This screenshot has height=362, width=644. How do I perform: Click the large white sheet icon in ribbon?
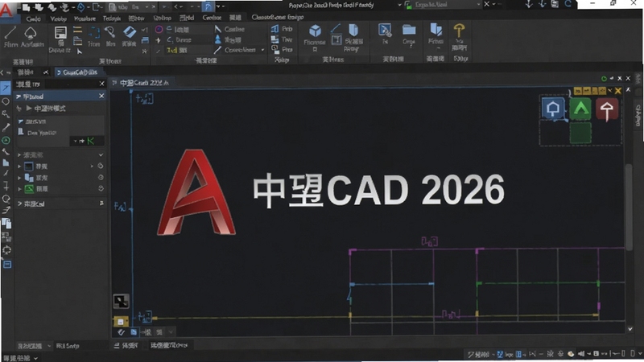(60, 33)
